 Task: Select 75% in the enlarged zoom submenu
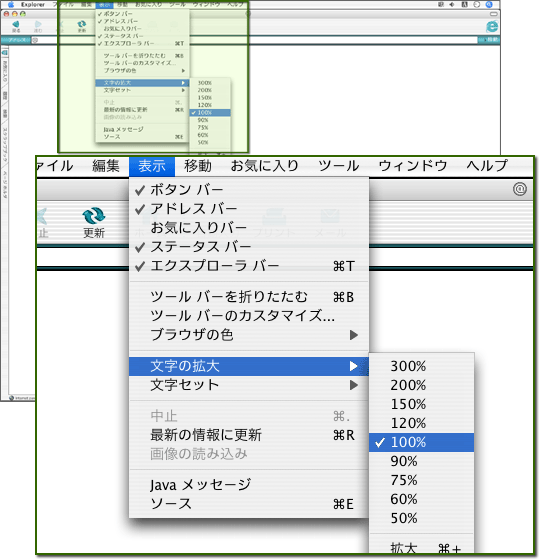pos(422,480)
